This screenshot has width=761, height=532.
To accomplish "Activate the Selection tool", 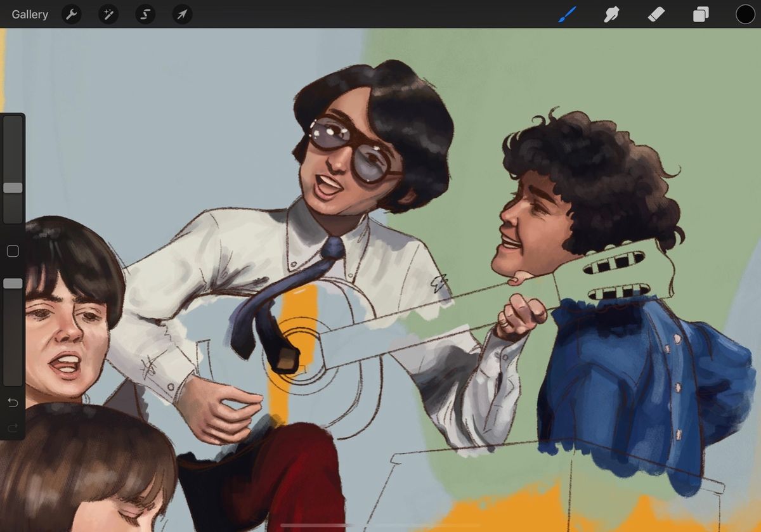I will [x=145, y=14].
